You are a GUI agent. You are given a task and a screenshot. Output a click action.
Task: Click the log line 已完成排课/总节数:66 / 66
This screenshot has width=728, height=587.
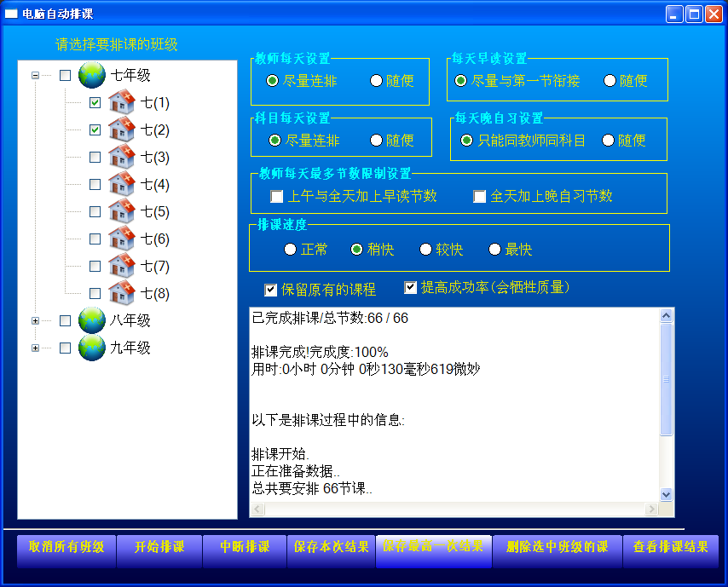pos(330,319)
